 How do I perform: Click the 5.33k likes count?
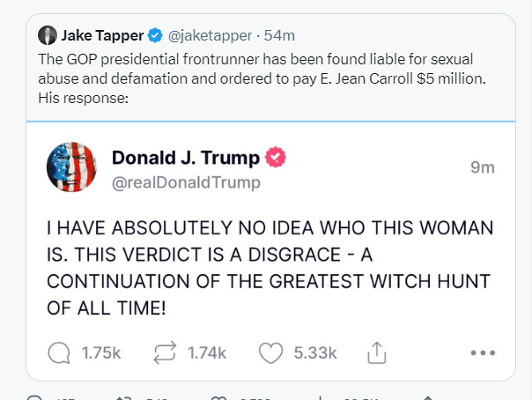pos(315,352)
